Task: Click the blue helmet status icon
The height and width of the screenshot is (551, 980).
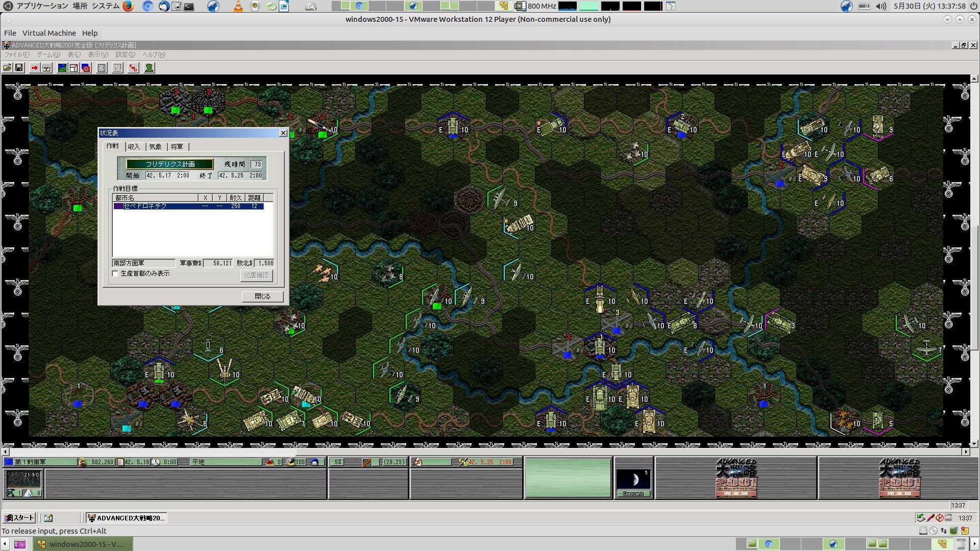Action: coord(314,462)
